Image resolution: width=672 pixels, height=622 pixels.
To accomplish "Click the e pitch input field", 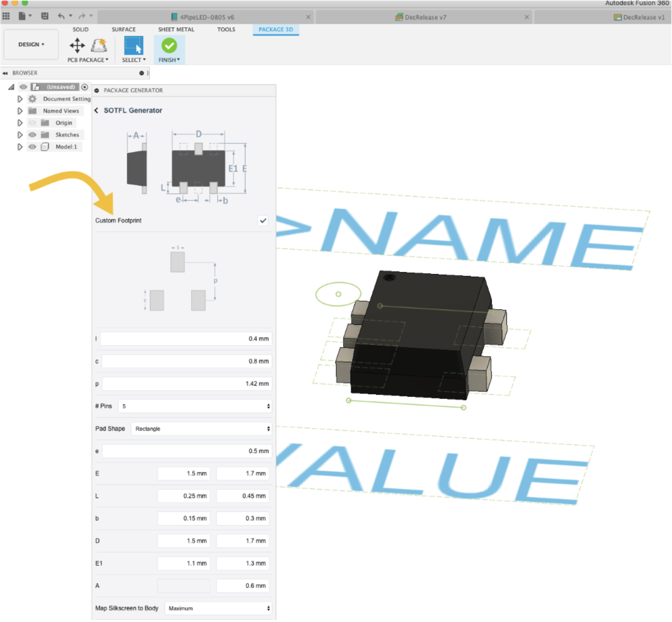I will click(187, 451).
